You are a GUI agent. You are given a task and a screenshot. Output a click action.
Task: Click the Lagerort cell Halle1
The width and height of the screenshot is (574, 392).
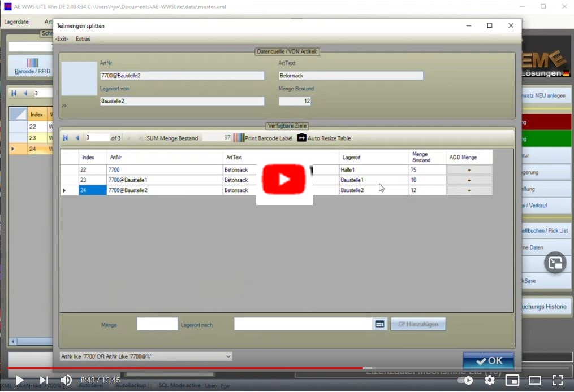[374, 170]
